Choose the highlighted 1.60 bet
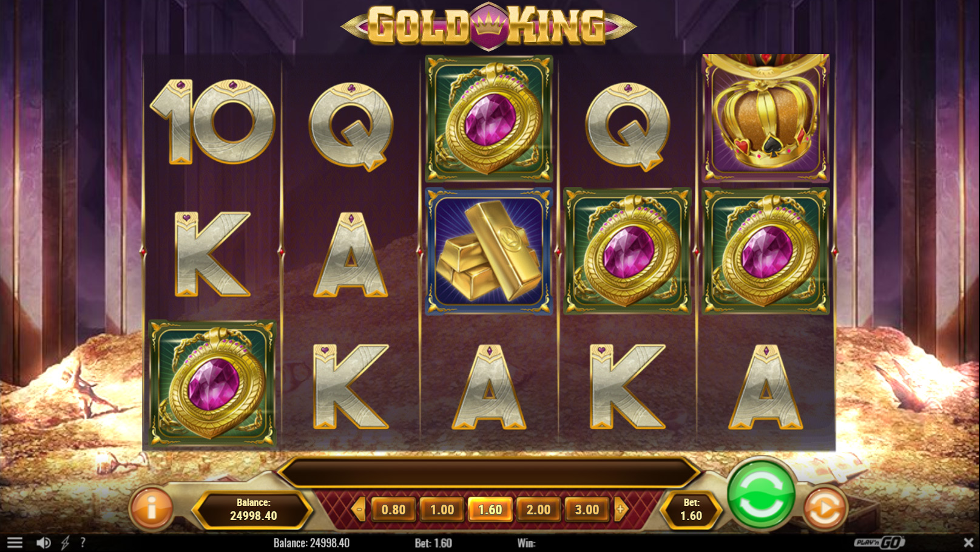The height and width of the screenshot is (552, 980). click(x=490, y=509)
